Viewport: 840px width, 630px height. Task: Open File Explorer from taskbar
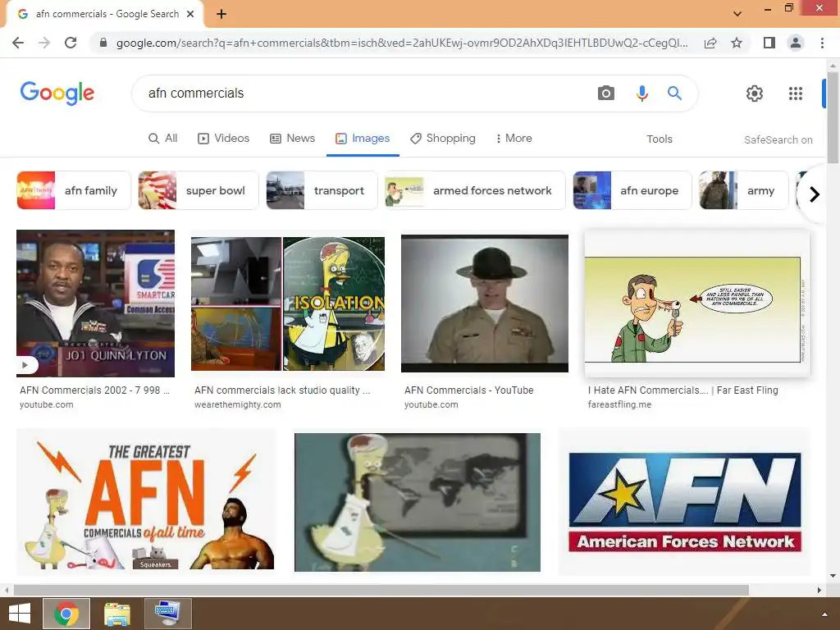coord(116,614)
